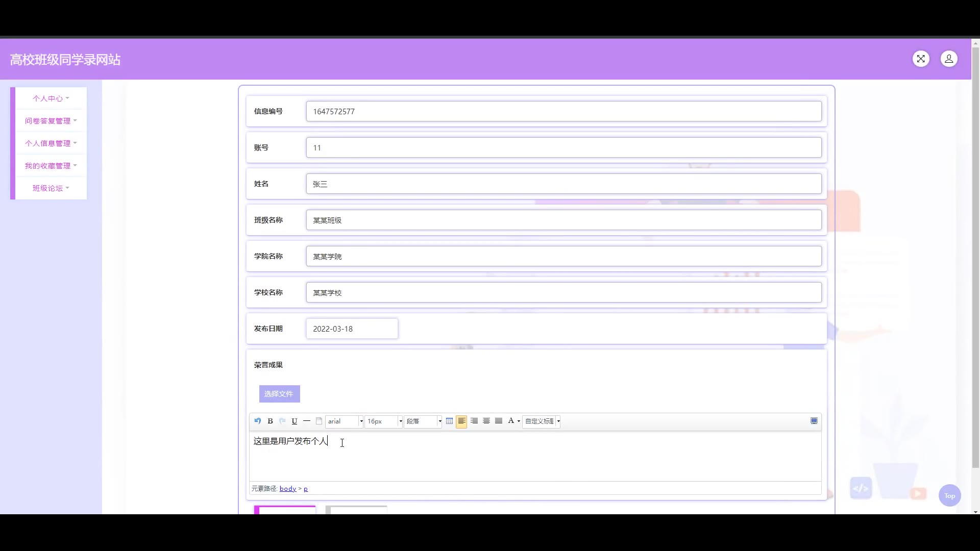
Task: Open the font color picker arrow
Action: click(x=519, y=421)
